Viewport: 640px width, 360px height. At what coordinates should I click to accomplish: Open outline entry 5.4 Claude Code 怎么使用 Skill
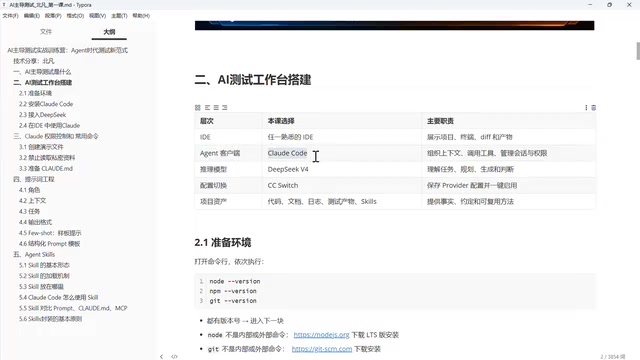coord(58,298)
